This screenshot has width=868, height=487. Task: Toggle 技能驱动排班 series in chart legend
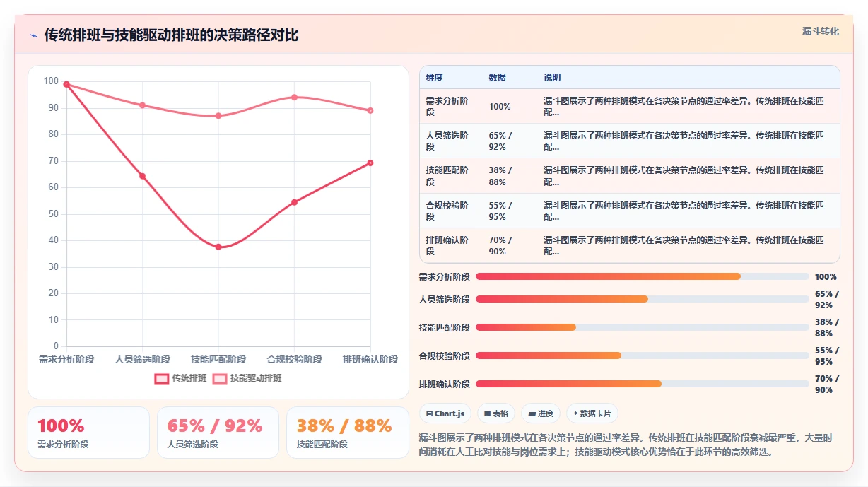247,378
